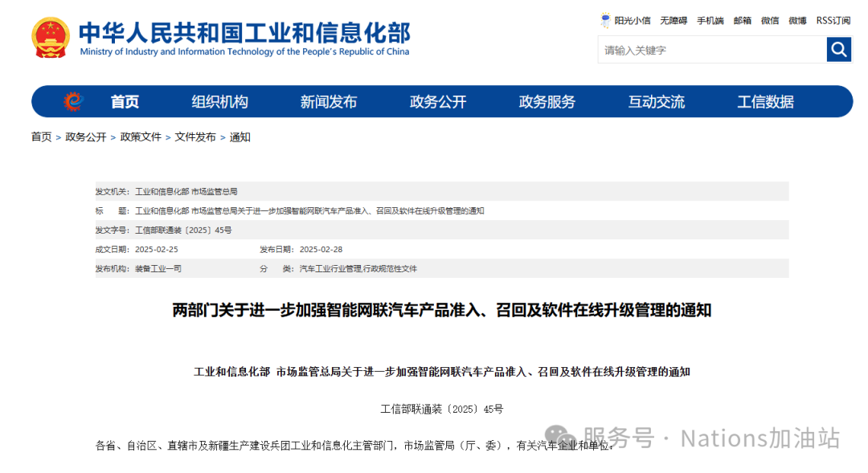The height and width of the screenshot is (473, 868).
Task: Subscribe via the RSS订阅 link
Action: point(833,21)
